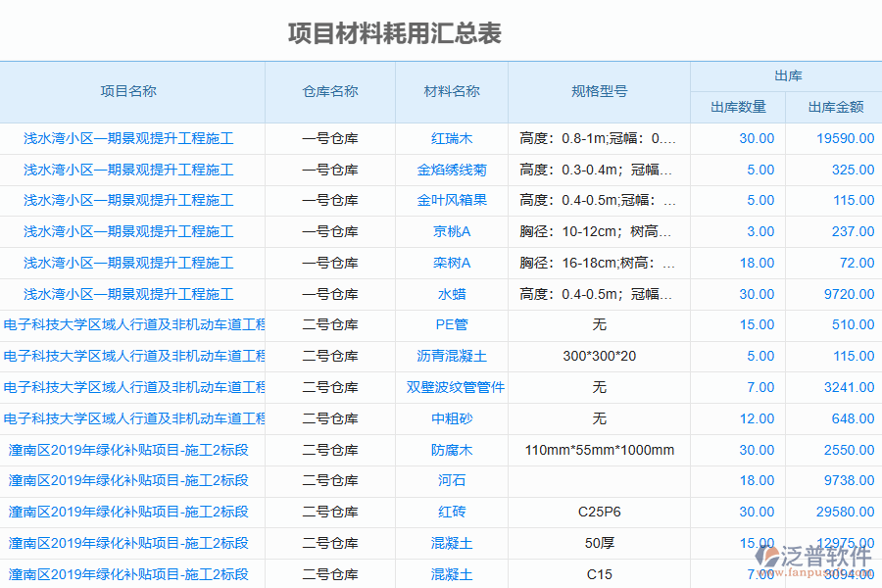Select the 二号仓库 cell for 河石
The height and width of the screenshot is (588, 882).
pyautogui.click(x=329, y=481)
